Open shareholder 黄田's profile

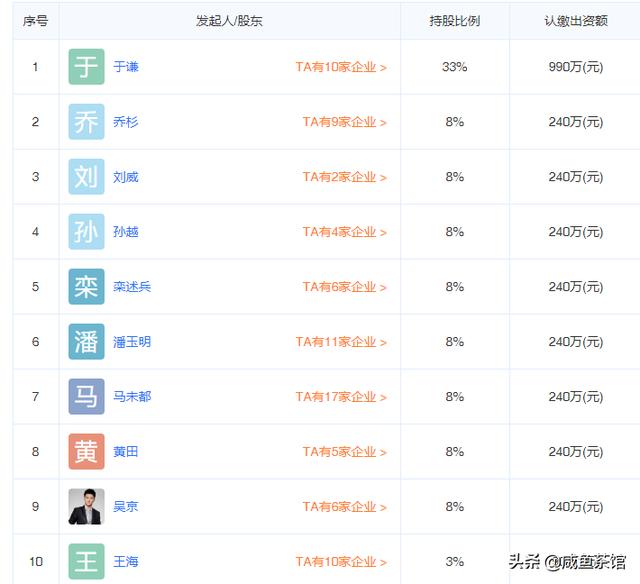pyautogui.click(x=126, y=451)
